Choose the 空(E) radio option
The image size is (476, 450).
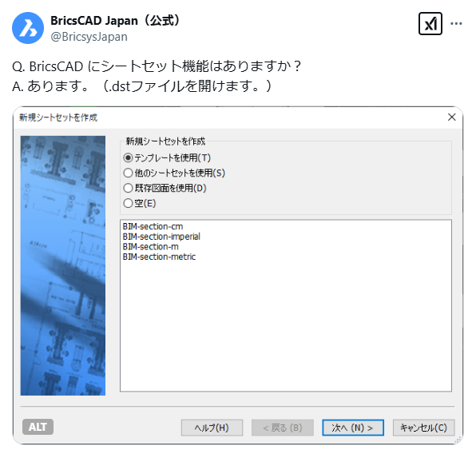[140, 203]
